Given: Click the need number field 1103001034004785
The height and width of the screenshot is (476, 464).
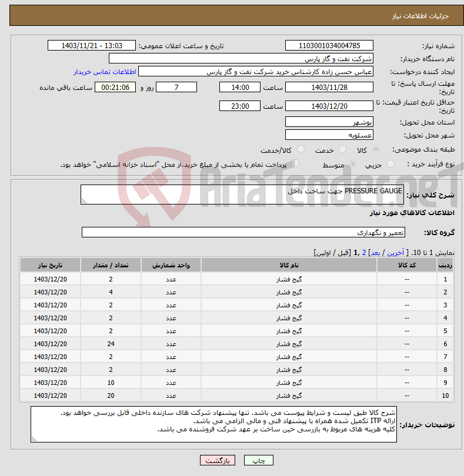Looking at the screenshot, I should pyautogui.click(x=329, y=45).
